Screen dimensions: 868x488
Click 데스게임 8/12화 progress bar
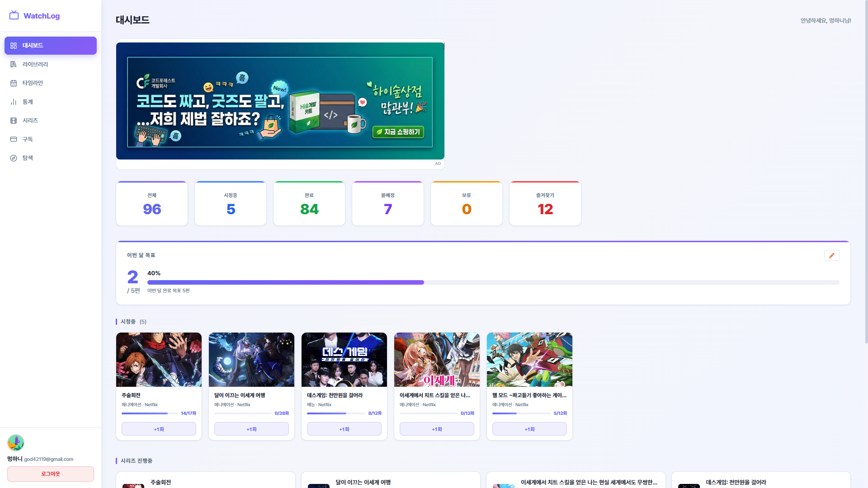(336, 413)
